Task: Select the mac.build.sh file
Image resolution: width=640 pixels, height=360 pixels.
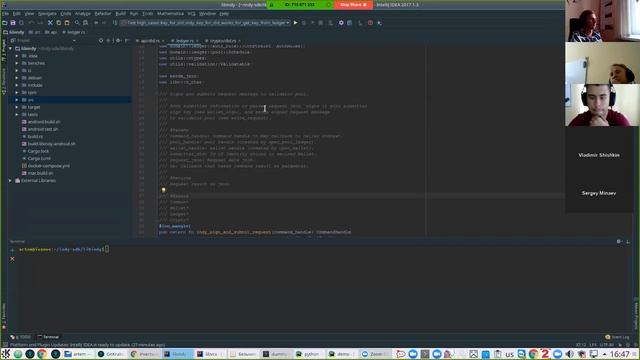Action: click(40, 173)
